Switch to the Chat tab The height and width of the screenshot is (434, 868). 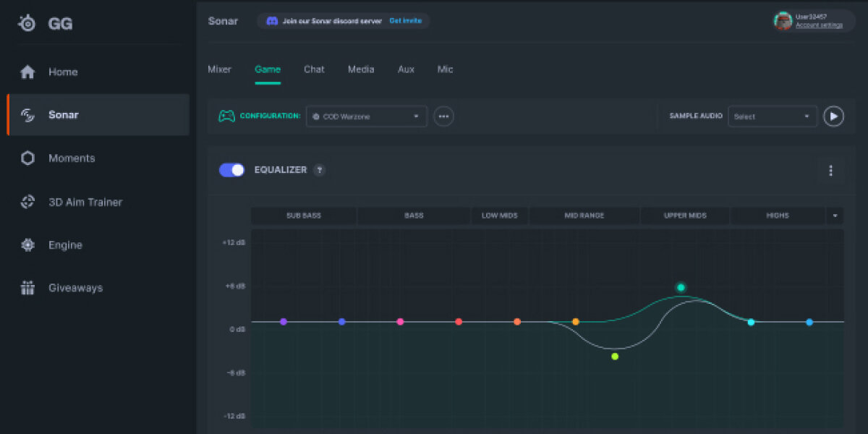[x=314, y=69]
